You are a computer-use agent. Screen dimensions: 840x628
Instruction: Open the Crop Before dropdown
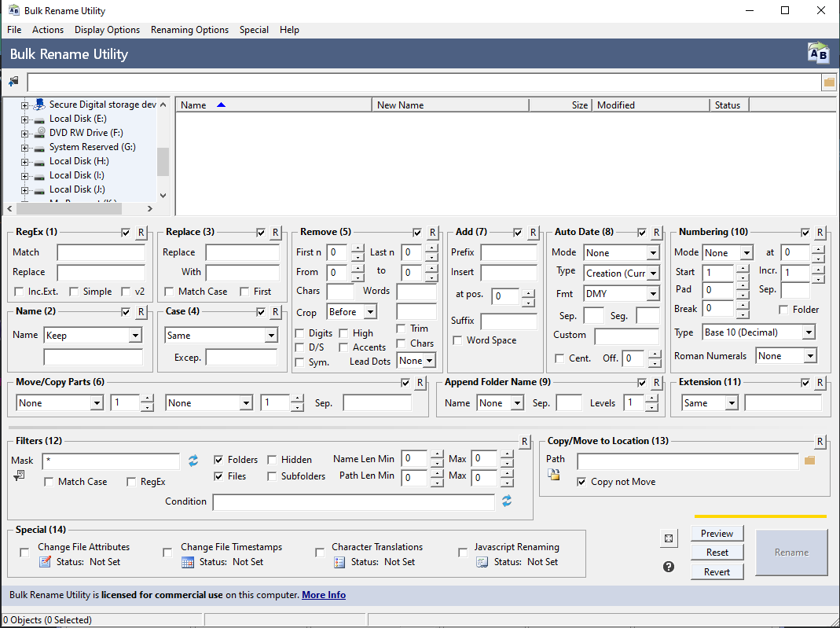[x=370, y=312]
